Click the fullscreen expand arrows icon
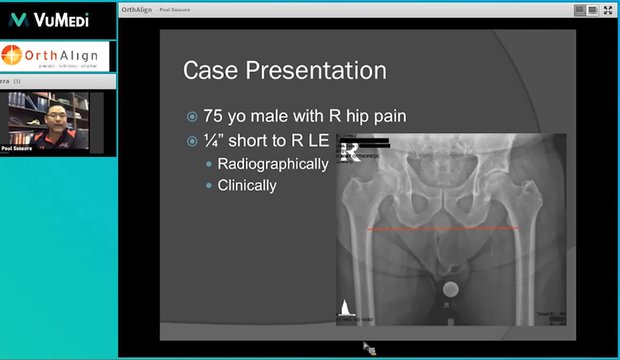 point(608,10)
